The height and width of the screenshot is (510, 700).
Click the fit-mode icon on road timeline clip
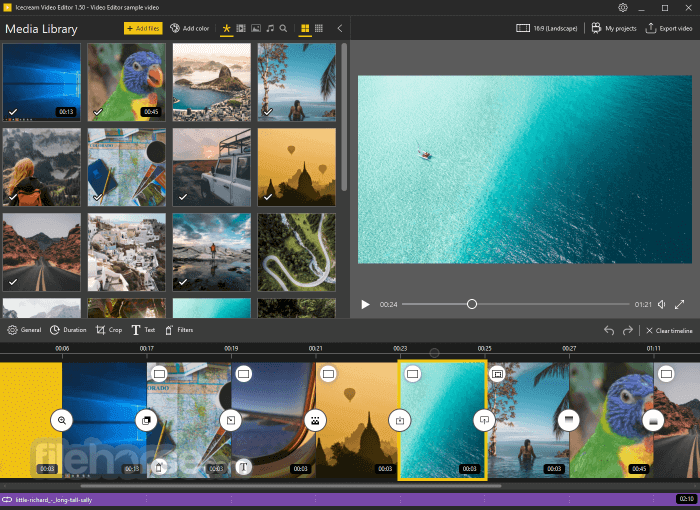pyautogui.click(x=667, y=374)
